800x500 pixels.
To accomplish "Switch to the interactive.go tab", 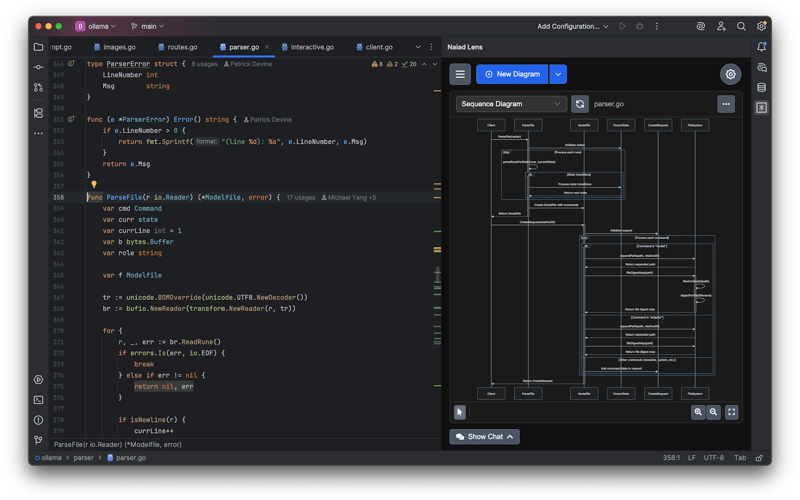I will (311, 46).
